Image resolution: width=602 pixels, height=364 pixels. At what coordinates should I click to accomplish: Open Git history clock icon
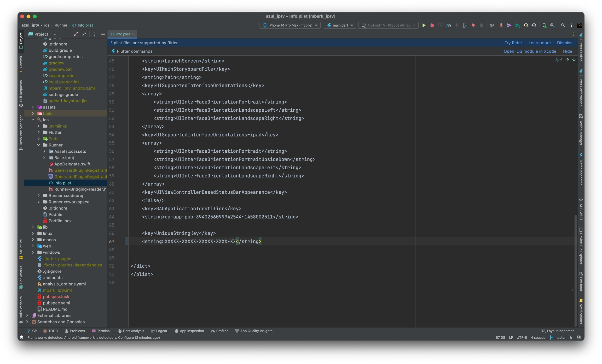526,25
